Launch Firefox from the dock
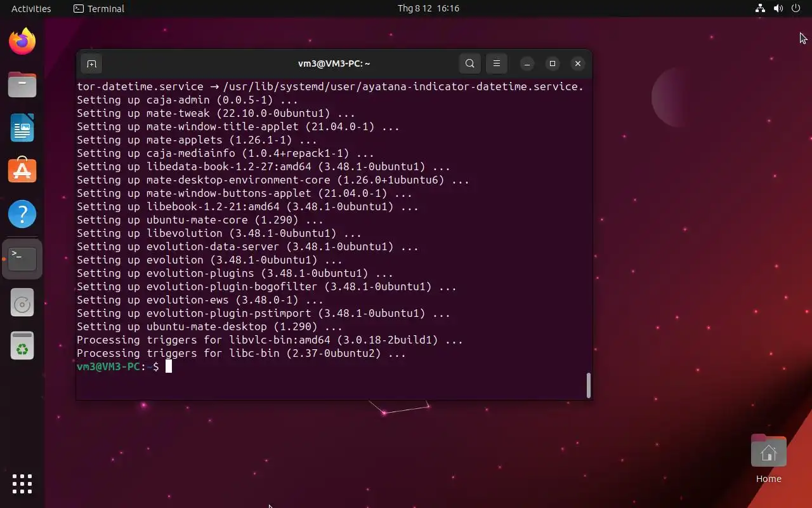This screenshot has width=812, height=508. tap(22, 41)
